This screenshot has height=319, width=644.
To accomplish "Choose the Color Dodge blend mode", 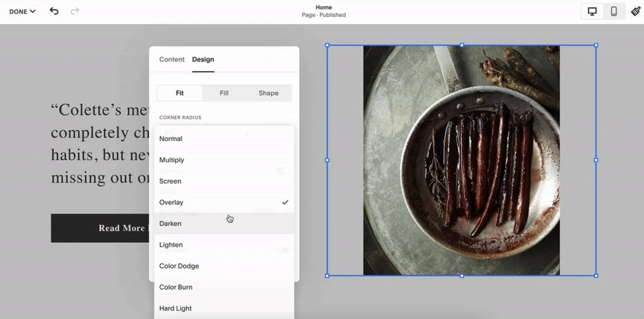I will [179, 266].
